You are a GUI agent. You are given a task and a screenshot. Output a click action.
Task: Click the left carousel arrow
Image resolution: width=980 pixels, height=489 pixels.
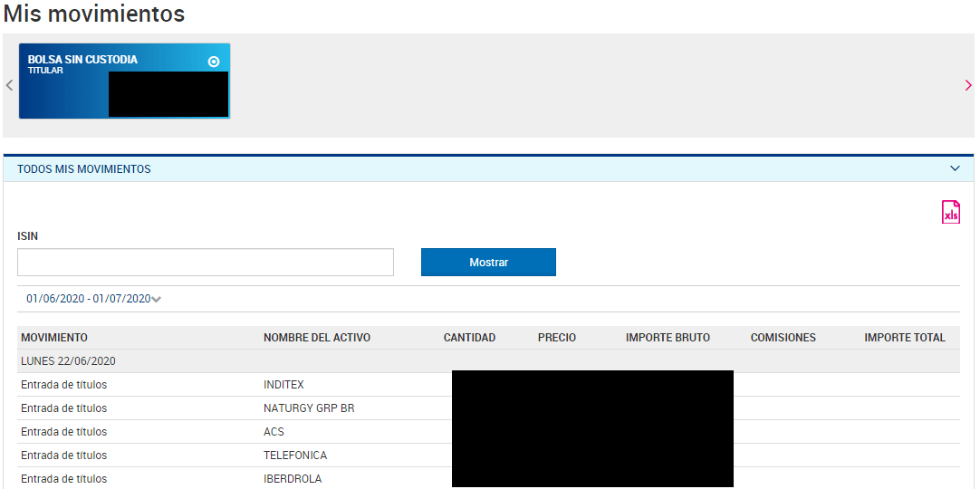point(9,85)
